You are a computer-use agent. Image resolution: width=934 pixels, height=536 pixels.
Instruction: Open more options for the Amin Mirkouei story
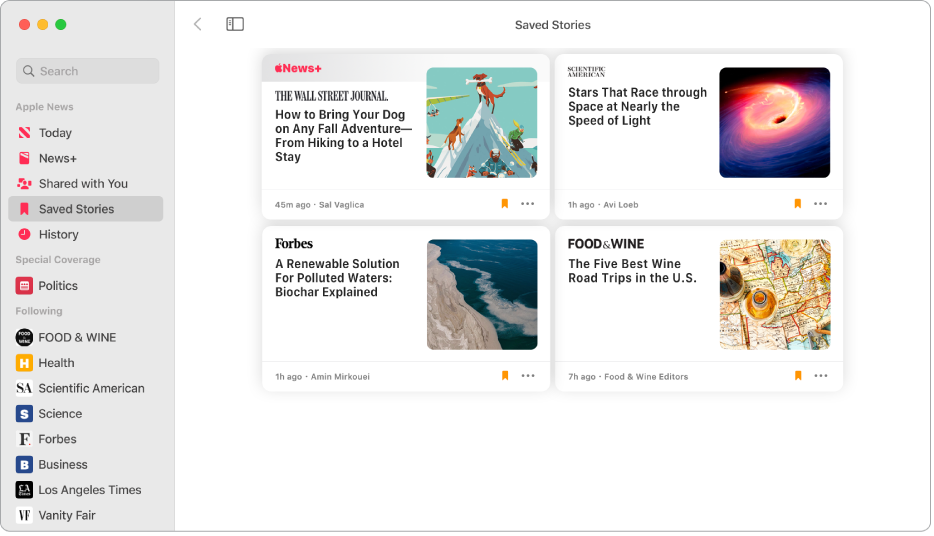point(528,376)
